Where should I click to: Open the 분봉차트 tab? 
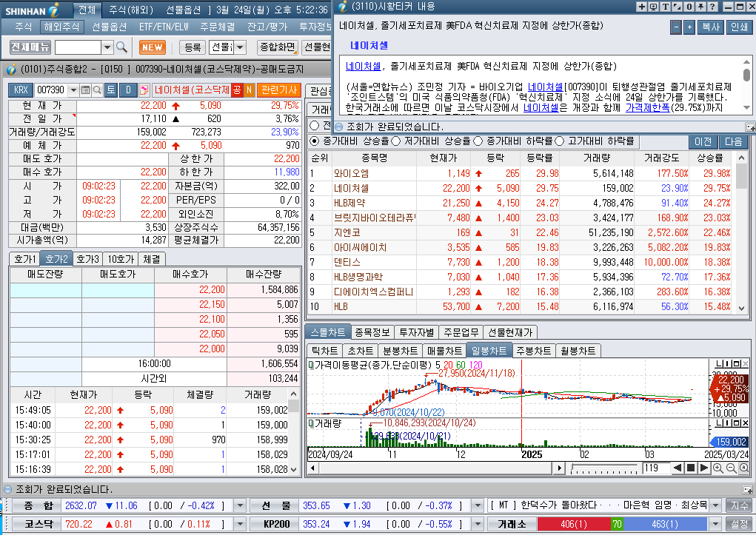(400, 351)
